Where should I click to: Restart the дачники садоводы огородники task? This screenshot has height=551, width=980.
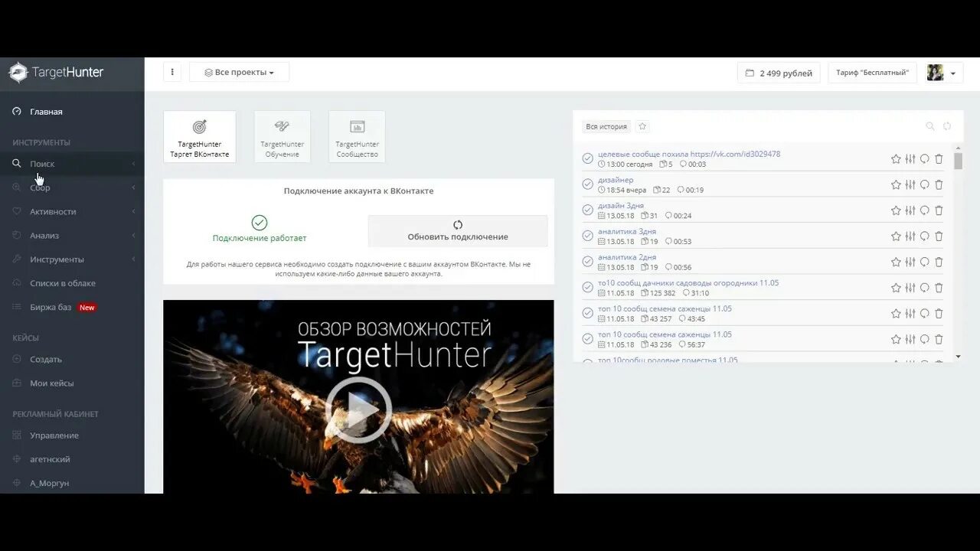pos(925,288)
